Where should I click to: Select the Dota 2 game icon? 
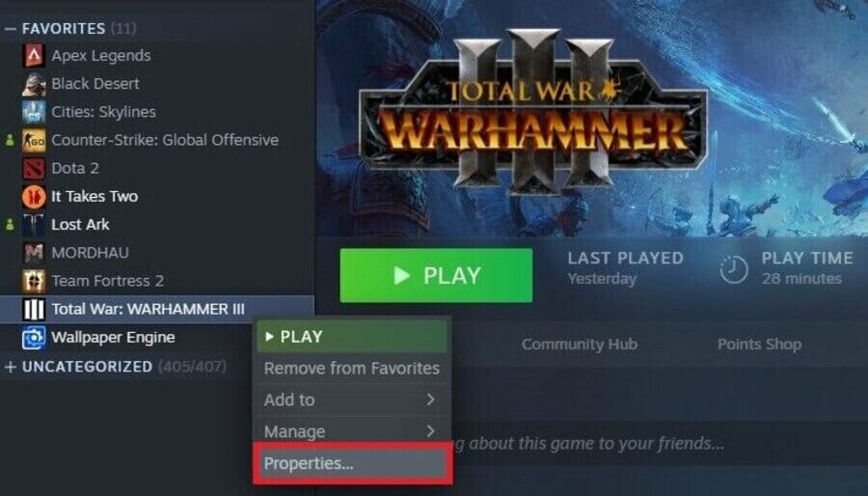34,168
